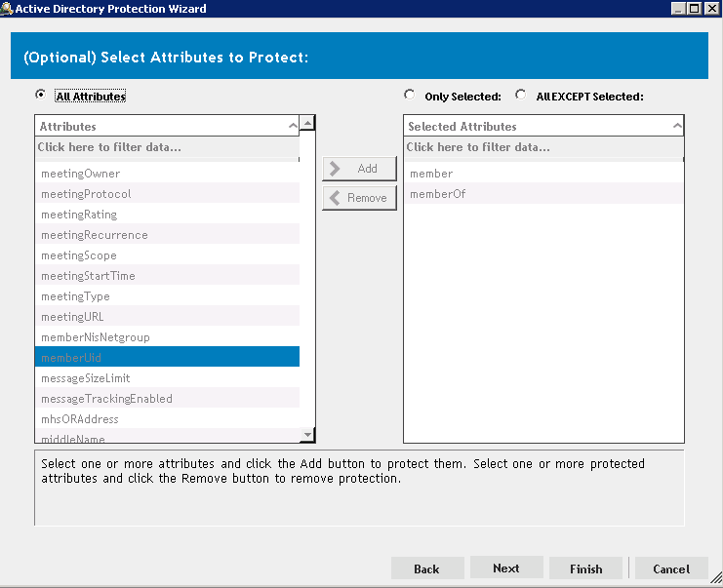The image size is (723, 588).
Task: Click the wizard icon in the title bar
Action: tap(8, 8)
